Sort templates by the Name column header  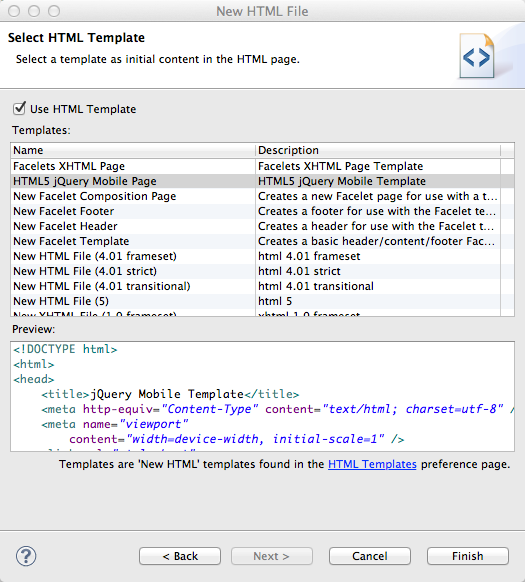click(x=133, y=150)
